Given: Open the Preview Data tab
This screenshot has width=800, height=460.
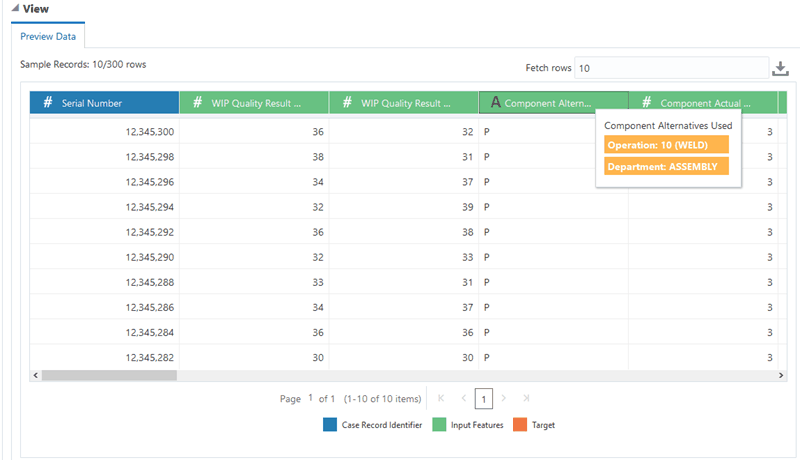Looking at the screenshot, I should click(x=48, y=36).
